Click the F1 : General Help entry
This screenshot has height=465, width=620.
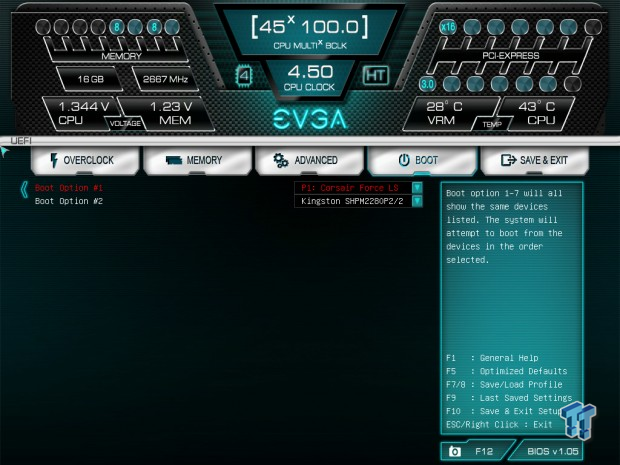pos(492,358)
